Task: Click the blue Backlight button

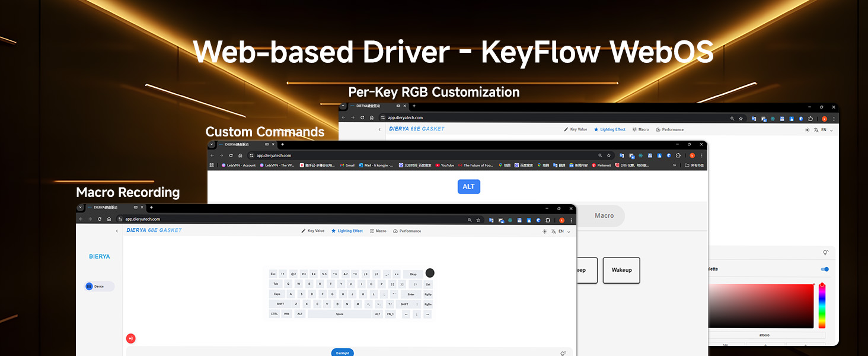Action: 342,353
